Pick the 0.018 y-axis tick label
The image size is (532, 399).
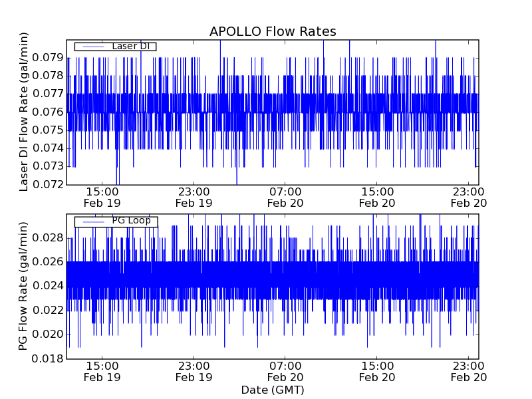(49, 358)
